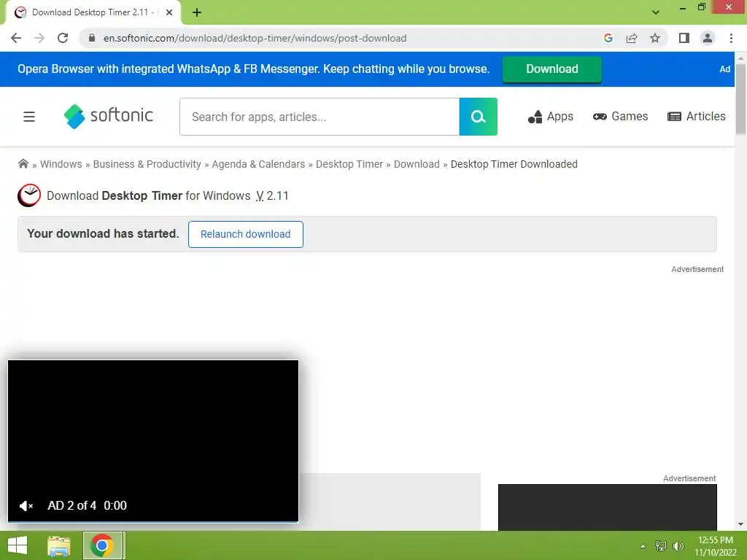The width and height of the screenshot is (747, 560).
Task: Open the Apps section
Action: 551,117
